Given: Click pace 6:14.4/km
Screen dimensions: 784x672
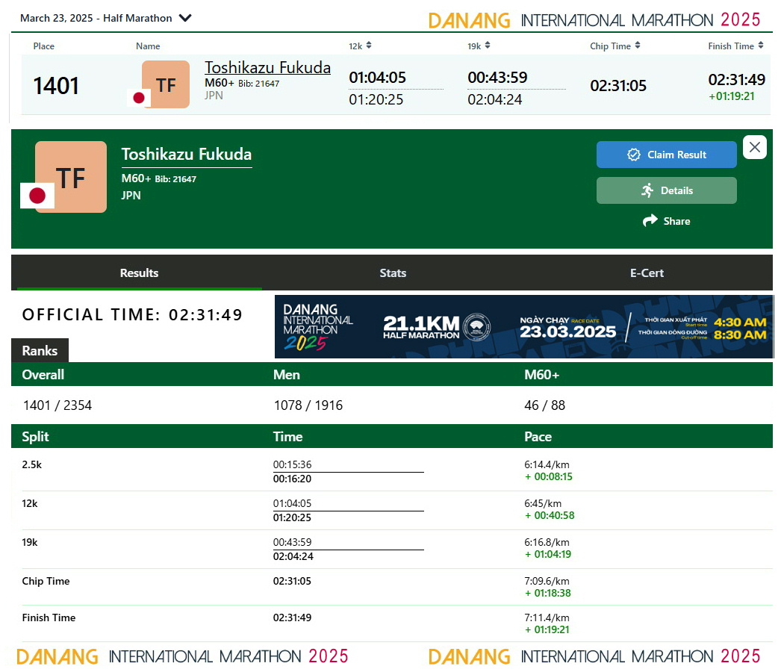Looking at the screenshot, I should (547, 464).
